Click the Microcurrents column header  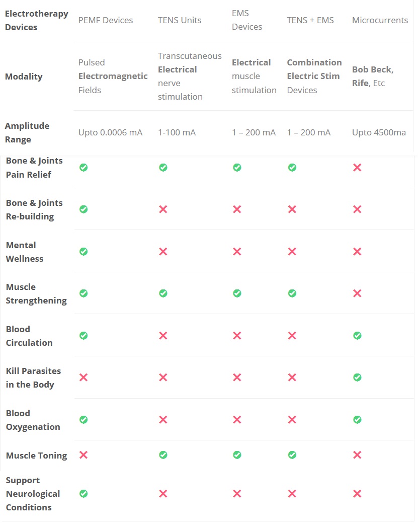pos(380,21)
